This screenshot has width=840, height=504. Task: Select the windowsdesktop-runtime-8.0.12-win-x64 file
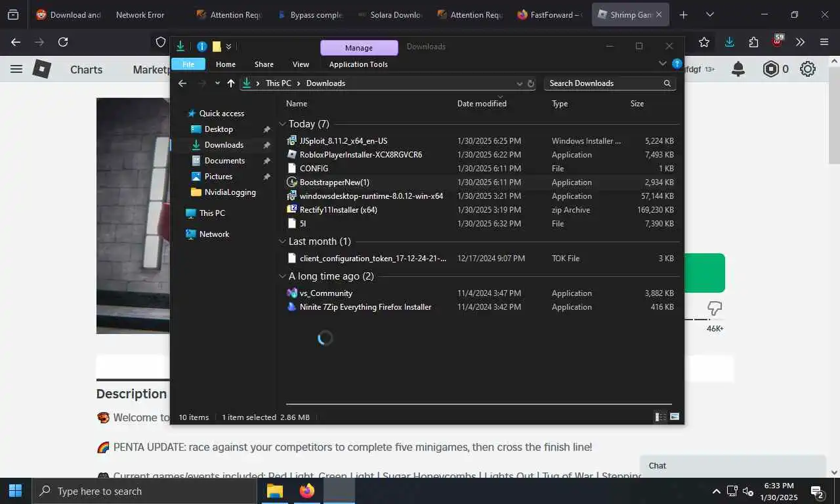click(480, 196)
